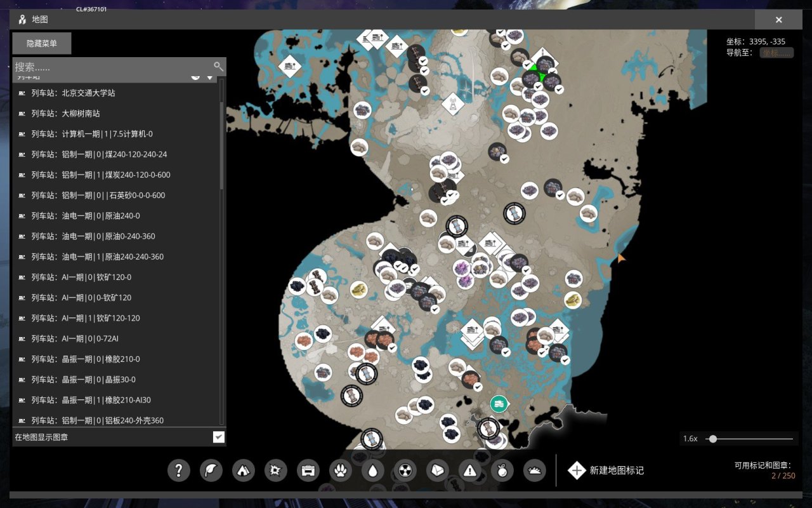
Task: Select the storage crate stamp icon
Action: [308, 471]
